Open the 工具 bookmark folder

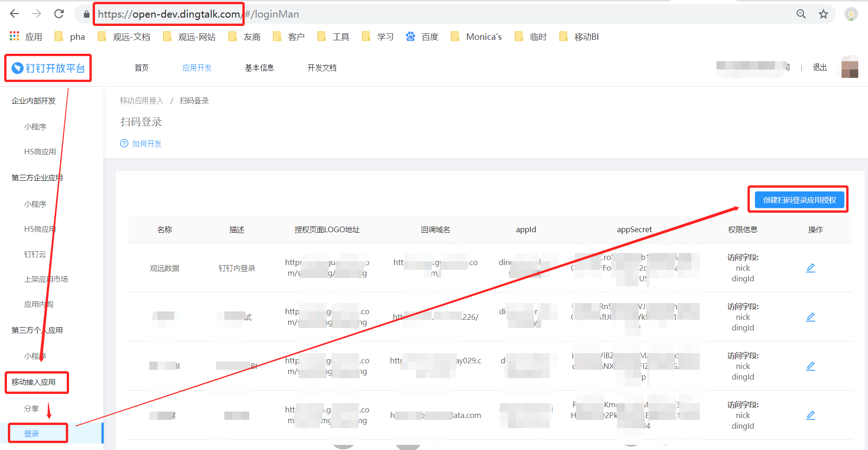(x=333, y=37)
